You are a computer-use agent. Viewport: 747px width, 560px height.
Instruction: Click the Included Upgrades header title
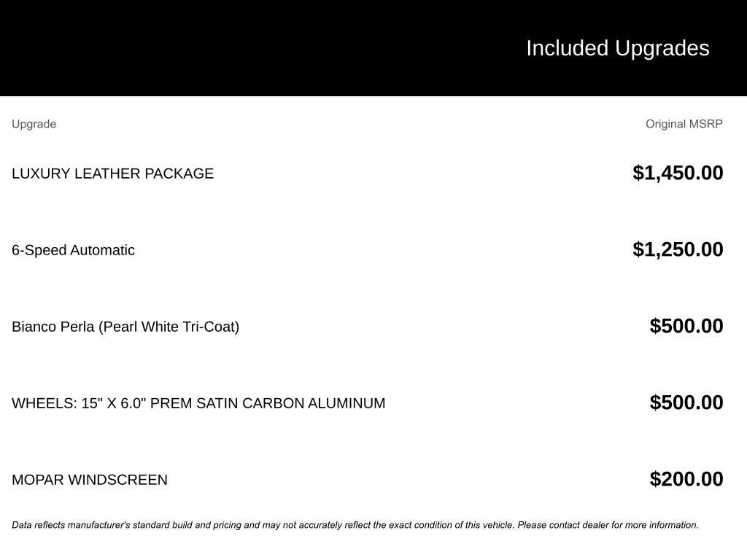click(617, 49)
